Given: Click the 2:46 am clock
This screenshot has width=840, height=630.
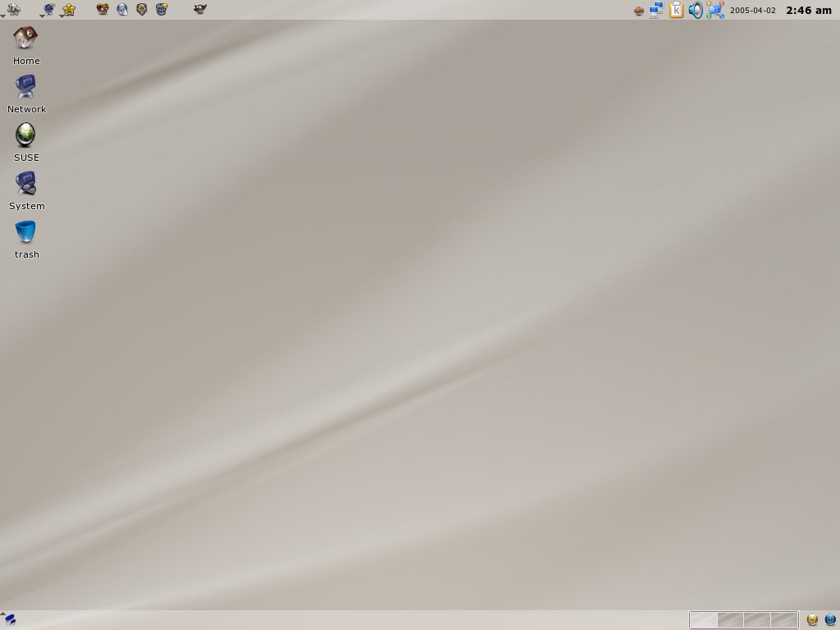Looking at the screenshot, I should [x=809, y=10].
